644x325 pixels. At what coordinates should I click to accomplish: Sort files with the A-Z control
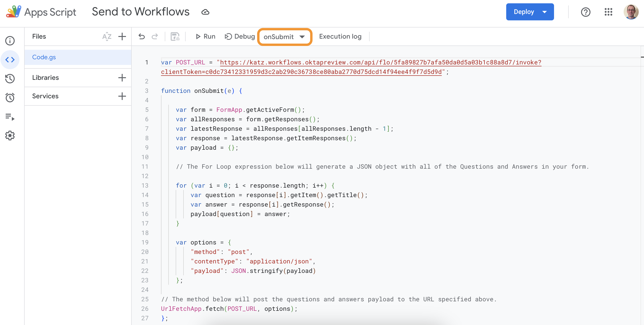107,36
